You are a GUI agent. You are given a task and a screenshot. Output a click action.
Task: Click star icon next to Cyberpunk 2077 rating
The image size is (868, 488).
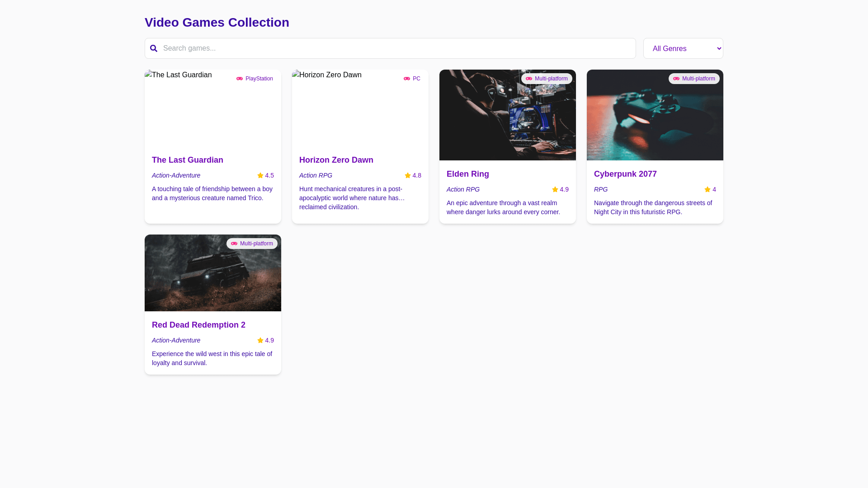click(708, 189)
